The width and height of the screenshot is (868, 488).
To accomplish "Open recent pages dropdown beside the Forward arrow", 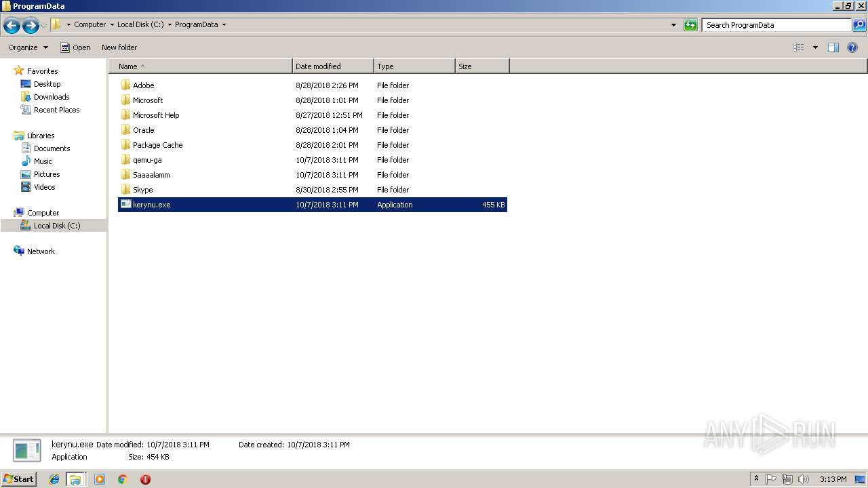I will click(44, 26).
